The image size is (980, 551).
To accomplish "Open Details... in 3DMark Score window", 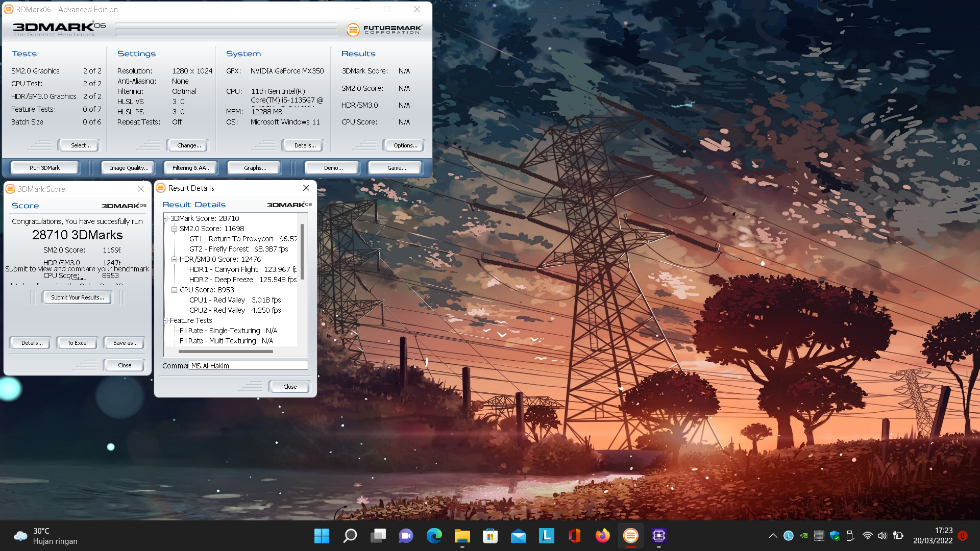I will [x=30, y=343].
